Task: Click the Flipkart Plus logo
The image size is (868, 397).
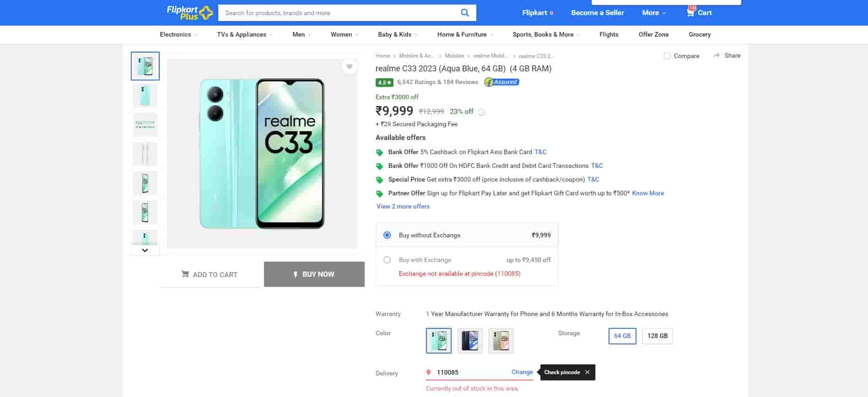Action: pos(189,13)
